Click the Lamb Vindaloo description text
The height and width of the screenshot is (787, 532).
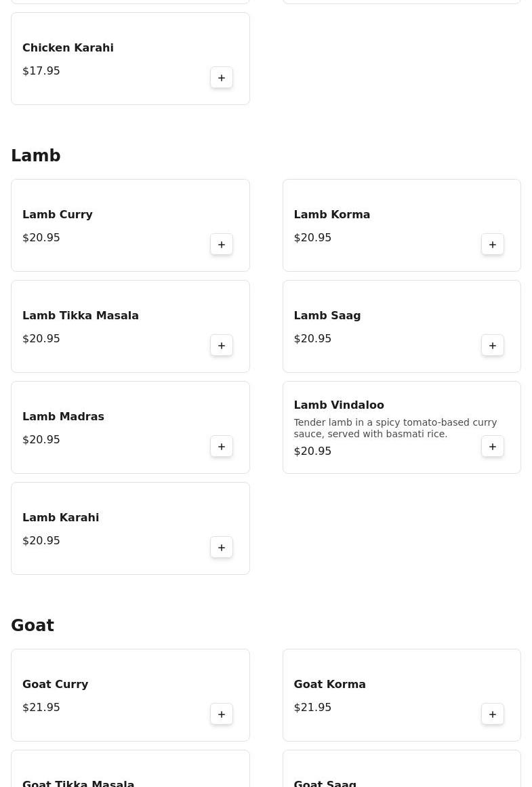tap(395, 428)
